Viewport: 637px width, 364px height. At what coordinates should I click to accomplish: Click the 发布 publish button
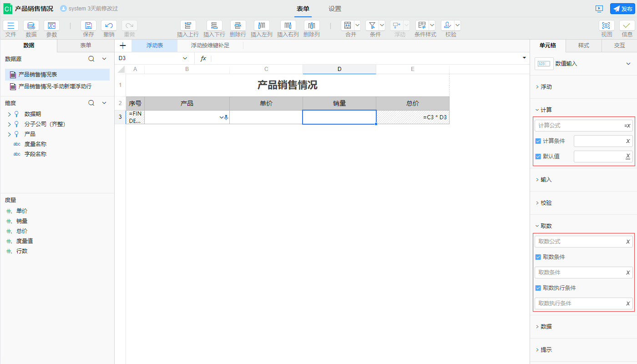[x=622, y=9]
